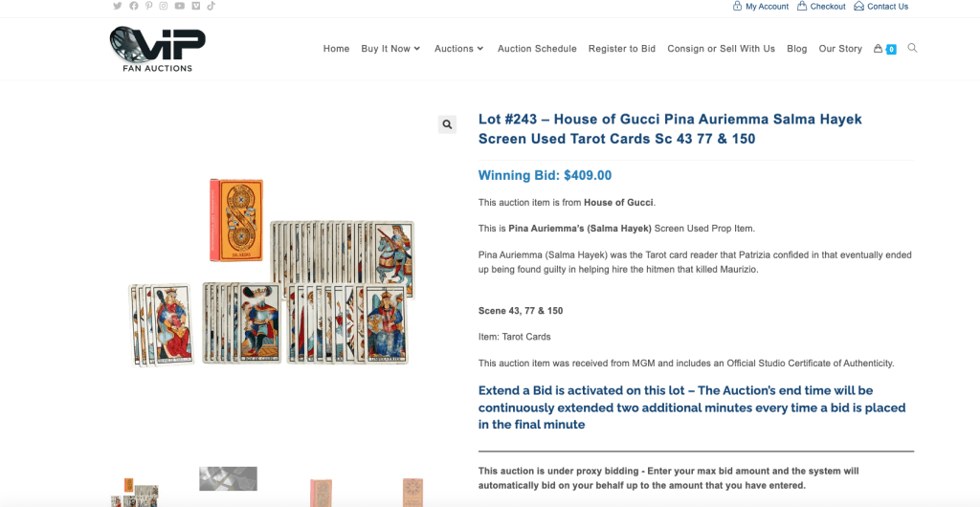Expand the Auctions dropdown menu

(x=458, y=49)
